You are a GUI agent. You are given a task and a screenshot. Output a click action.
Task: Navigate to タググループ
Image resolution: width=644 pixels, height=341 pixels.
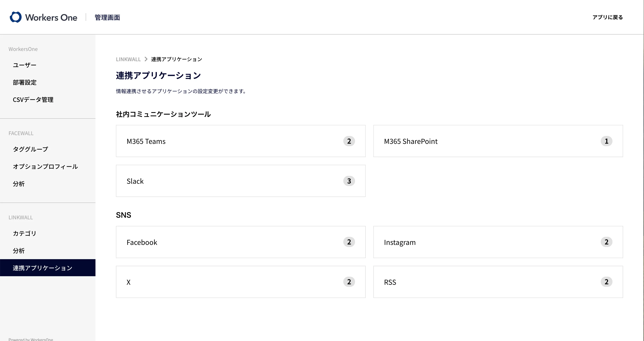click(x=30, y=149)
